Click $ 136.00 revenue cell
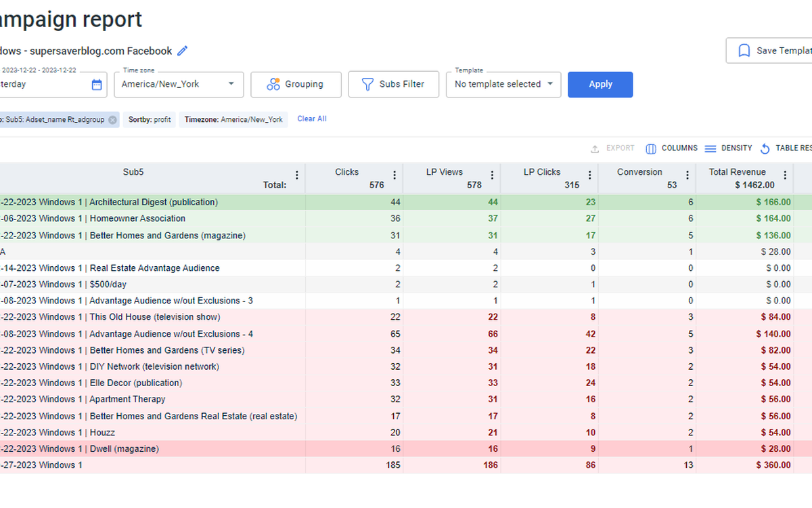This screenshot has width=812, height=508. point(773,236)
